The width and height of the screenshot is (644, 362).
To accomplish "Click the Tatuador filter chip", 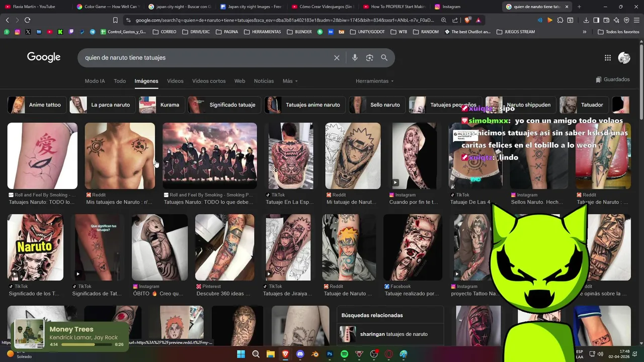I will pos(584,105).
